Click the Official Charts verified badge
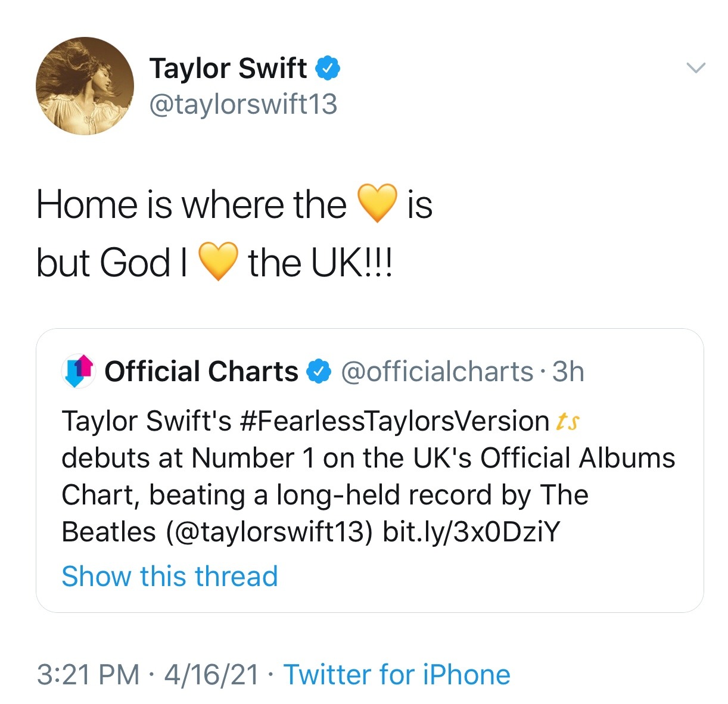This screenshot has width=728, height=704. pos(319,371)
